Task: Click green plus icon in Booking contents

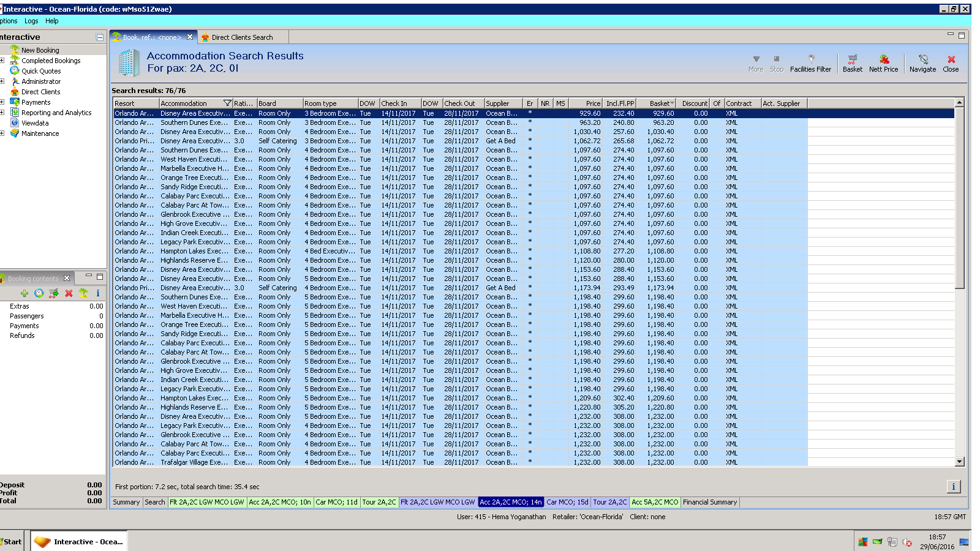Action: 24,293
